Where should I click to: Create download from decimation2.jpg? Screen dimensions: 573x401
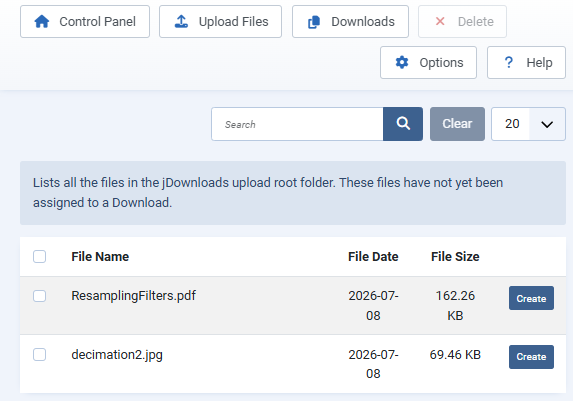531,357
